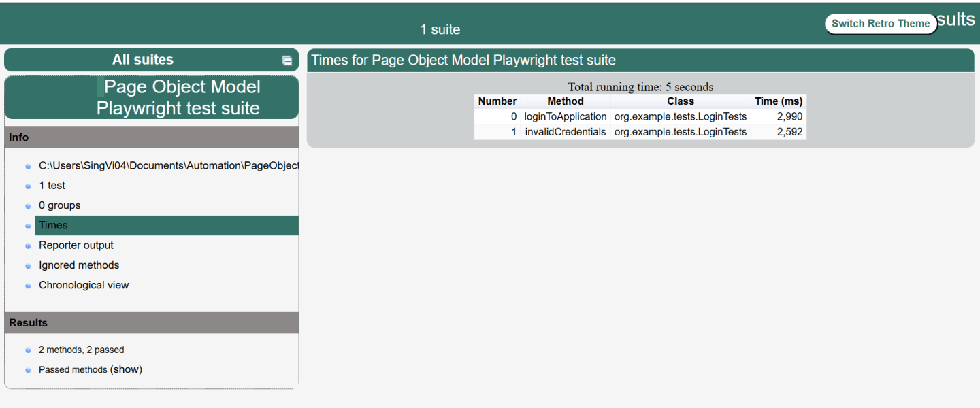Viewport: 980px width, 408px height.
Task: Click the bullet icon before Passed methods
Action: 28,369
